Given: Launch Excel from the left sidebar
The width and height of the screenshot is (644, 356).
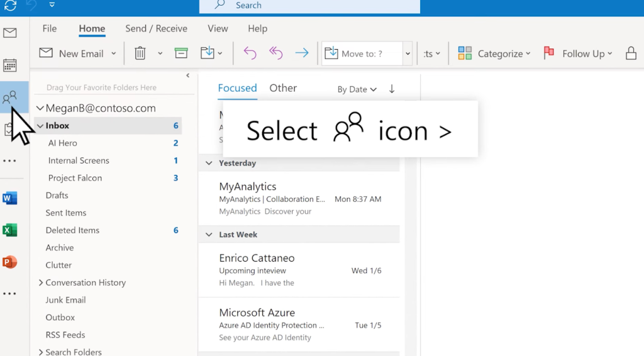Looking at the screenshot, I should tap(10, 230).
